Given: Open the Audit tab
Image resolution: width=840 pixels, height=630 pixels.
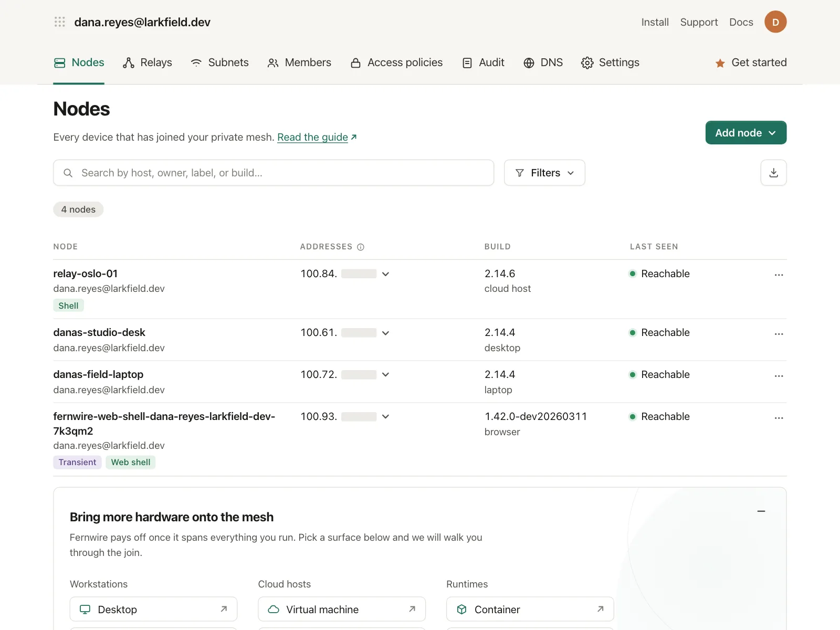Looking at the screenshot, I should pyautogui.click(x=483, y=62).
